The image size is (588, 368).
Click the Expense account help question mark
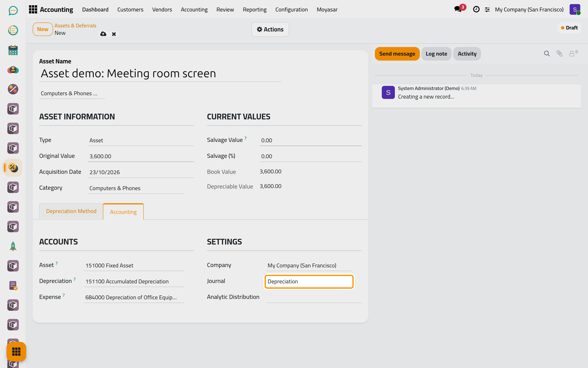[x=64, y=295]
